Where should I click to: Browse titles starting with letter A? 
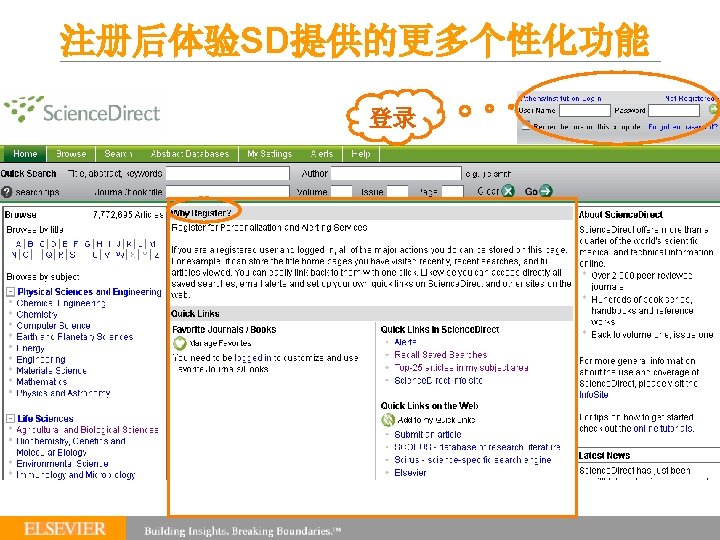pos(18,244)
